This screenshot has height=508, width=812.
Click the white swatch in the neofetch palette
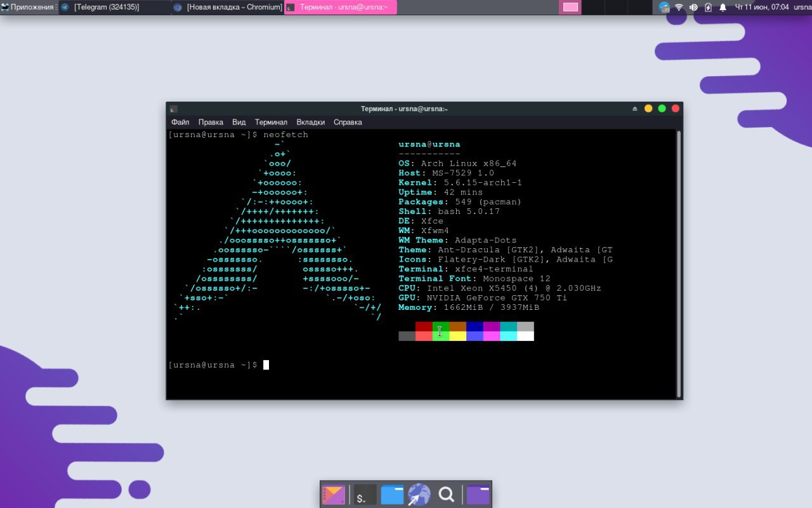coord(525,336)
